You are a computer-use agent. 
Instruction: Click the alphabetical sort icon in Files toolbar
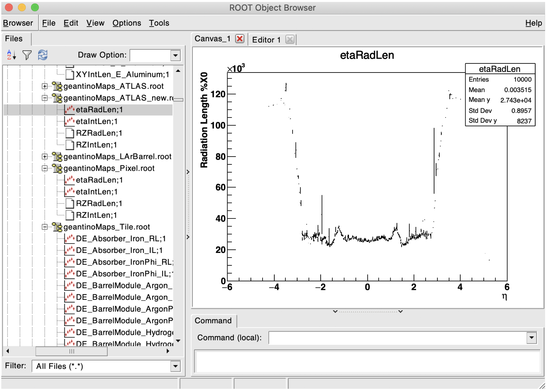point(11,55)
